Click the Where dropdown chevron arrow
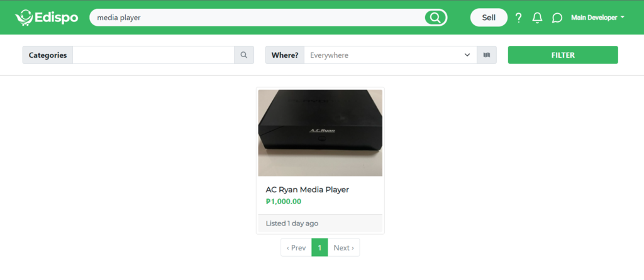Screen dimensions: 644x280 point(467,55)
